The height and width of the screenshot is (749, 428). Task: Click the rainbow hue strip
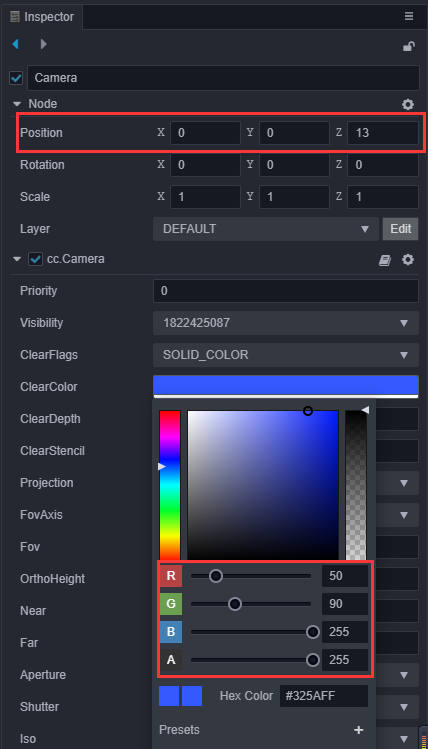170,484
